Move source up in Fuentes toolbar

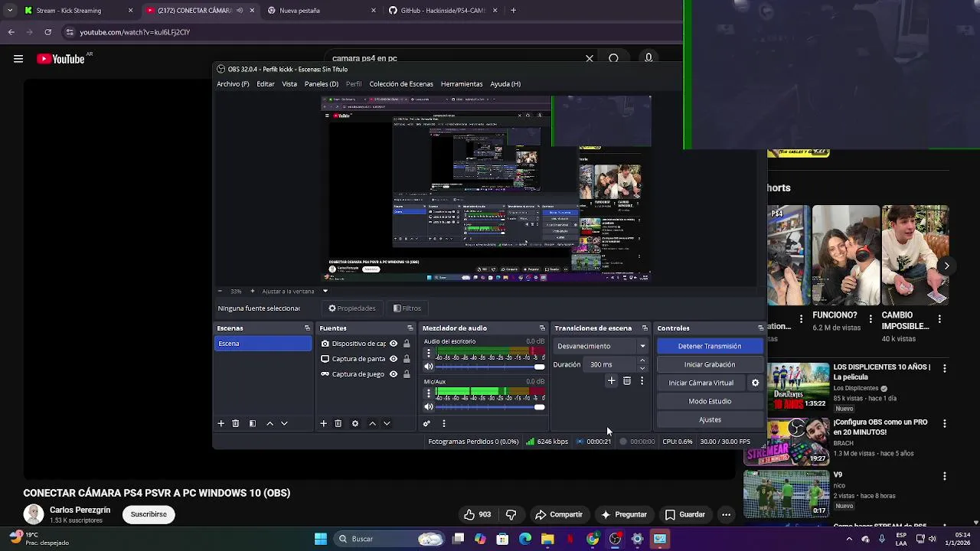[x=372, y=423]
